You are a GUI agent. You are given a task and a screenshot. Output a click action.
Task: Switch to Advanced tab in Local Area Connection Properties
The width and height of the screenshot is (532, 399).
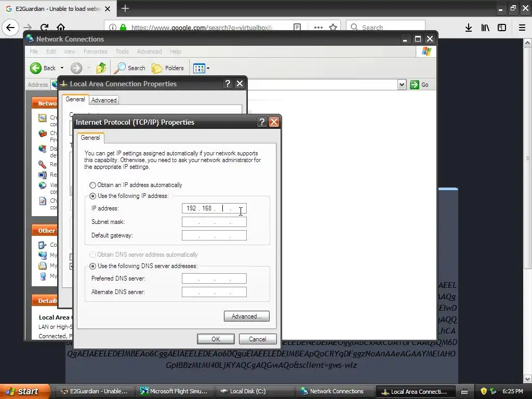(x=104, y=100)
